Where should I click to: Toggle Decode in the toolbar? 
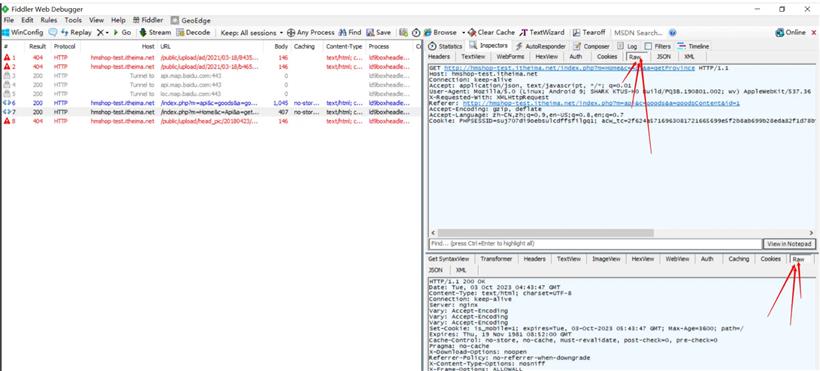click(x=193, y=32)
